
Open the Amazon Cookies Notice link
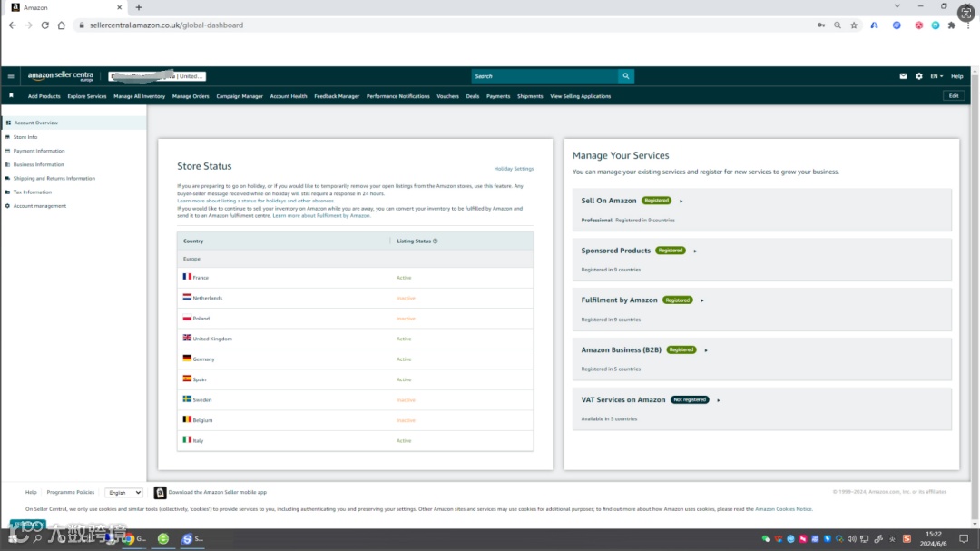tap(783, 509)
